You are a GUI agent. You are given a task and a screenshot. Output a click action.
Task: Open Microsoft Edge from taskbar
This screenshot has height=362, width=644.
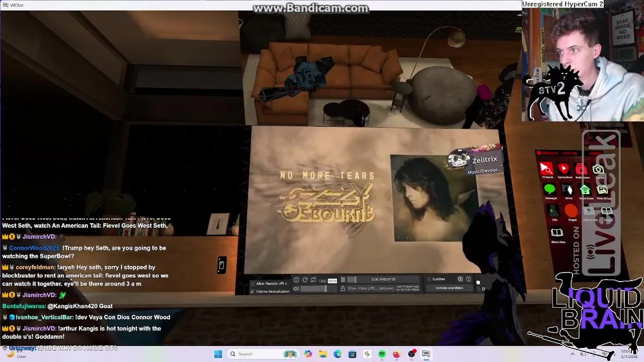(x=338, y=354)
